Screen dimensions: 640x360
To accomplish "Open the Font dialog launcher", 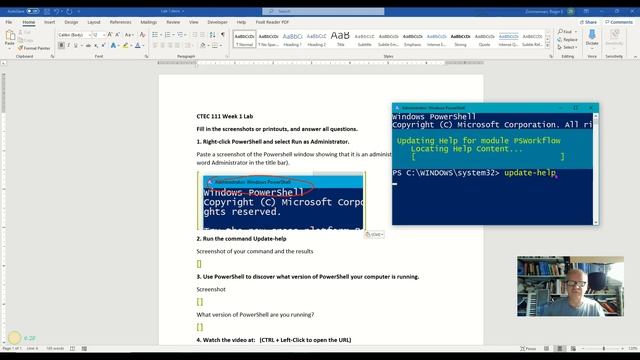I will coord(146,56).
